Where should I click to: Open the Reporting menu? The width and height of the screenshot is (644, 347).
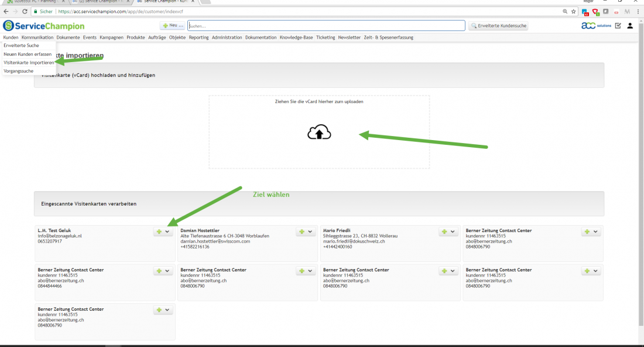[199, 38]
